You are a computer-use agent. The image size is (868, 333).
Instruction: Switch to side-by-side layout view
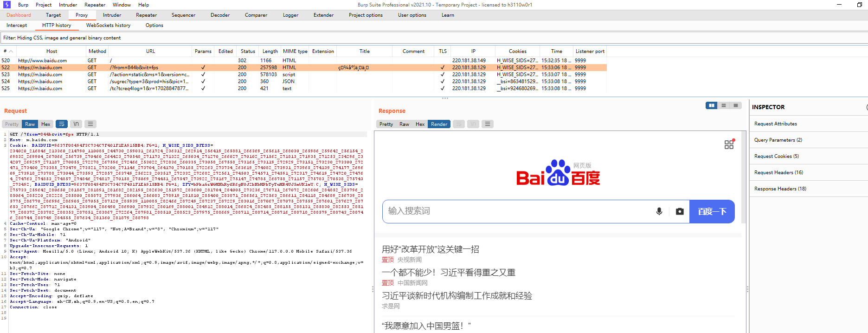711,105
